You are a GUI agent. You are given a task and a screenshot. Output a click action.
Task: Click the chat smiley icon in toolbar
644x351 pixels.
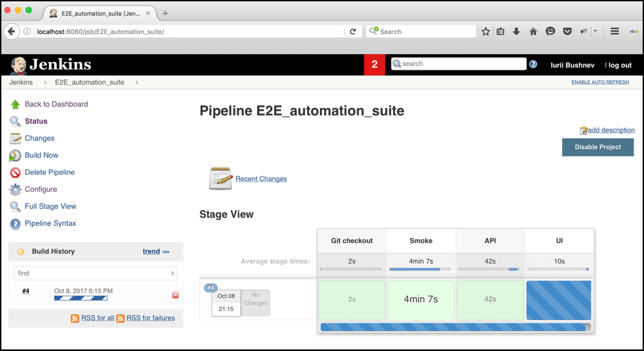[x=551, y=31]
